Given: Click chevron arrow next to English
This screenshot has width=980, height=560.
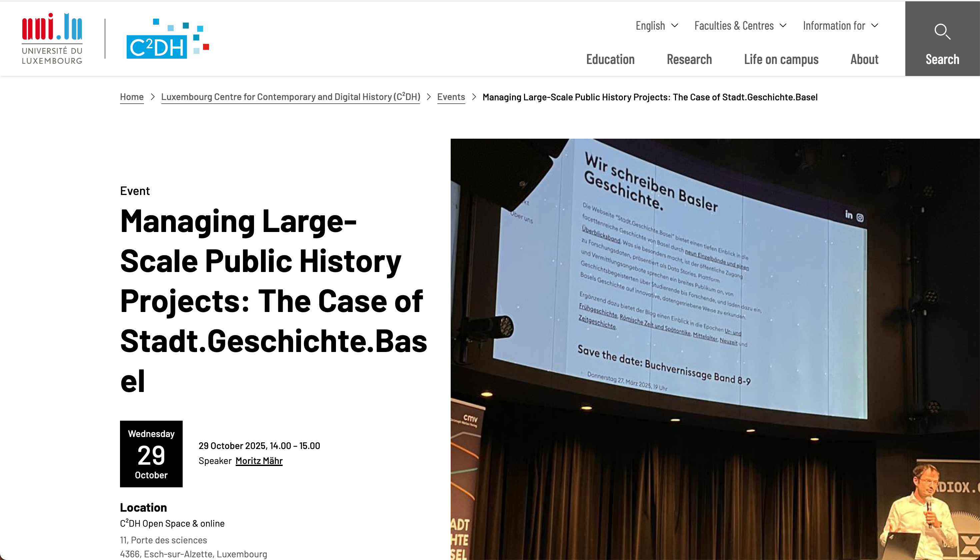Looking at the screenshot, I should coord(675,26).
